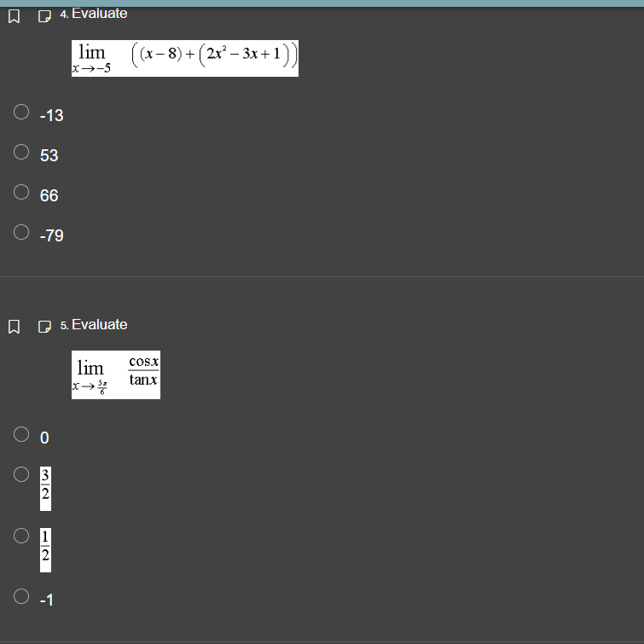Click the '-1' answer label

coord(47,600)
